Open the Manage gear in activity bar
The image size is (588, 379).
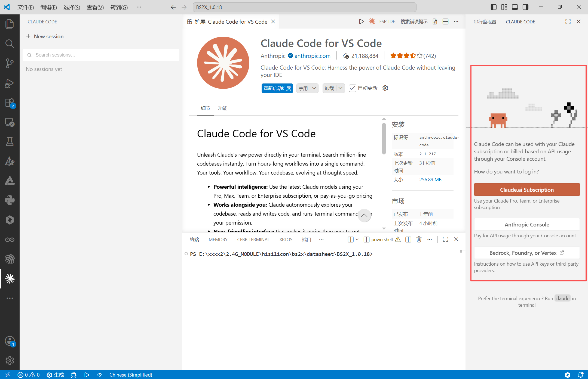point(10,361)
